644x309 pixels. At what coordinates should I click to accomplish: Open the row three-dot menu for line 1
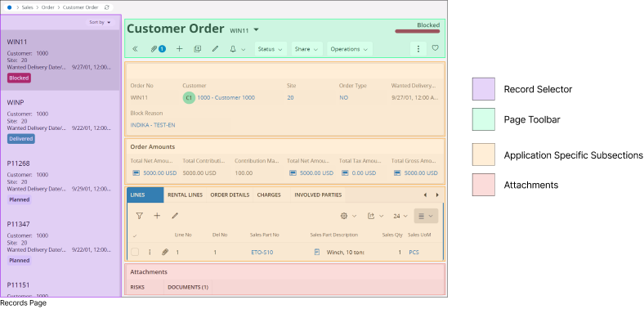(150, 253)
